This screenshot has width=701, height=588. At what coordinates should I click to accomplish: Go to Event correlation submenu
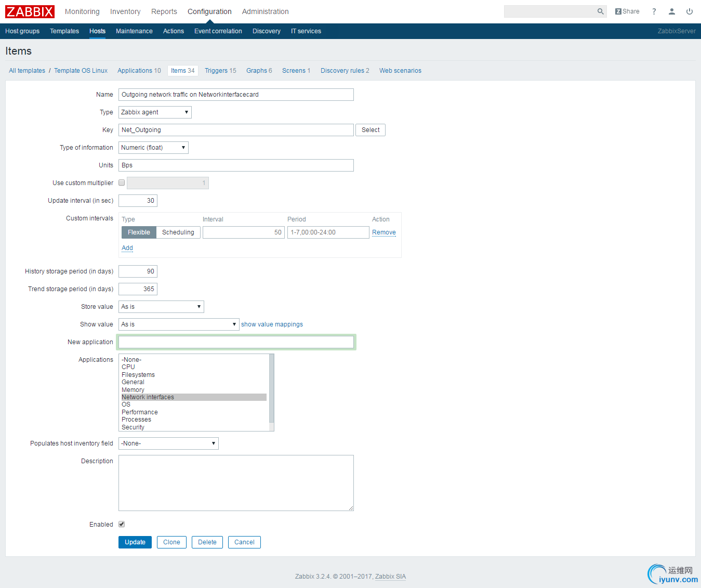coord(218,31)
